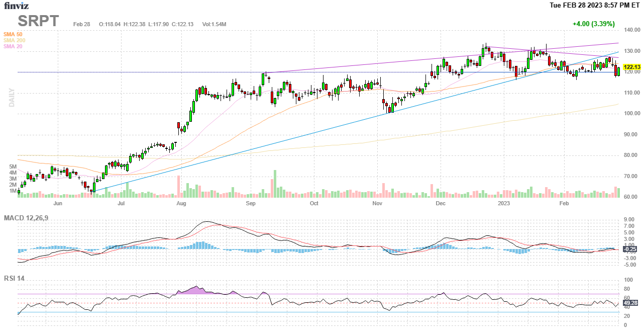Click the RSI 49.28 value tag
The height and width of the screenshot is (333, 644).
630,303
